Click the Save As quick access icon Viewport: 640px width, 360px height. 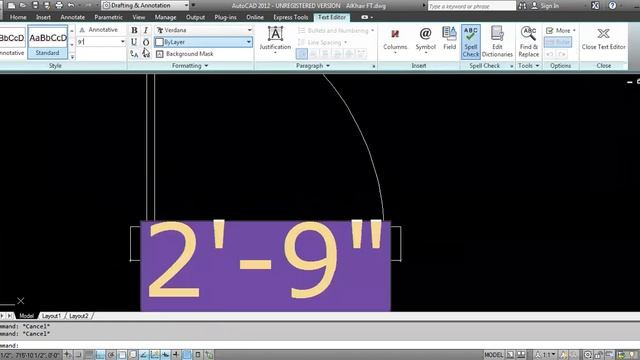(x=47, y=5)
